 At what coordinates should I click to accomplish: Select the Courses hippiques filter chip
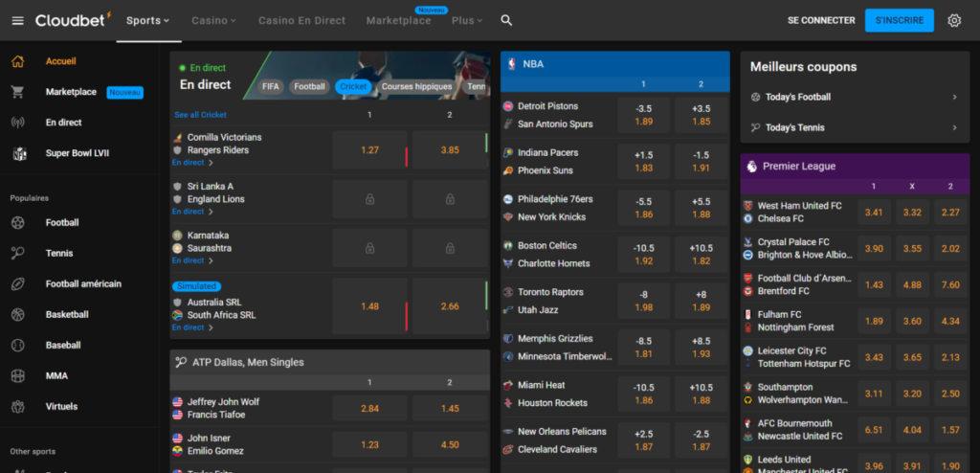417,87
